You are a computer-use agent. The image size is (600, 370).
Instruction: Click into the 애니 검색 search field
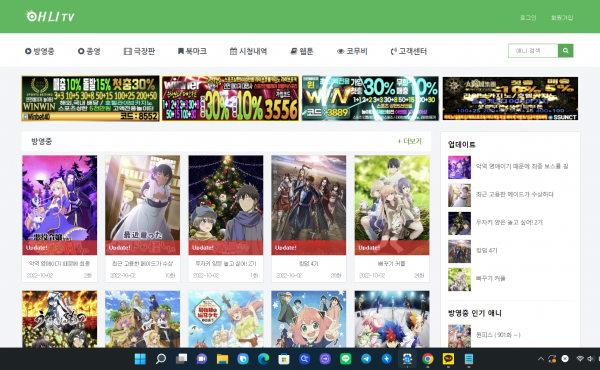[x=533, y=51]
